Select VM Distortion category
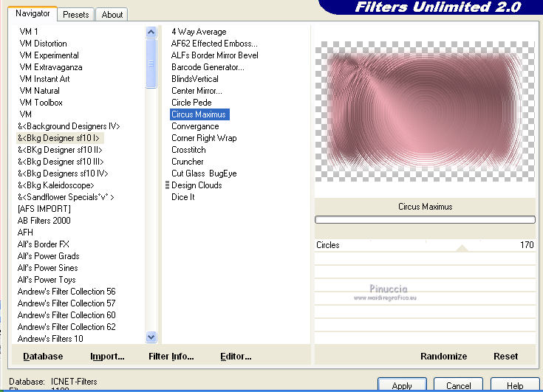The image size is (543, 392). pyautogui.click(x=44, y=44)
